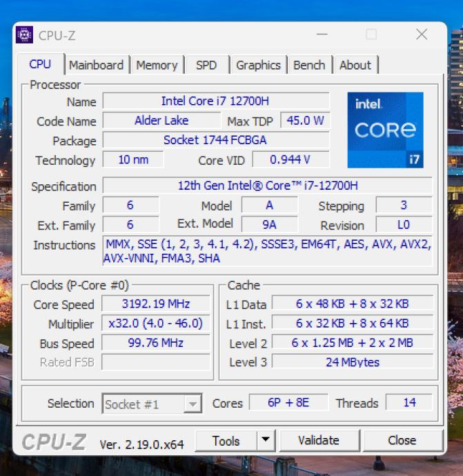Click the Max TDP value '45.0 W'

click(x=305, y=121)
